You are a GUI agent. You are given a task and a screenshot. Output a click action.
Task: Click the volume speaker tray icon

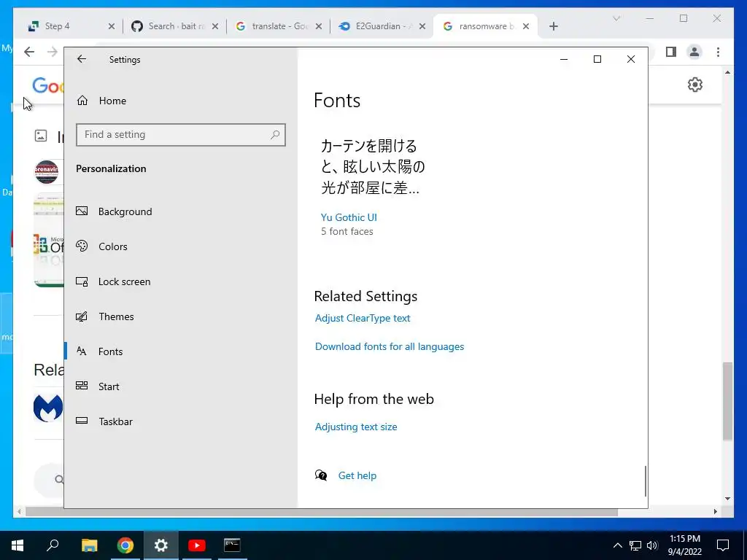pyautogui.click(x=652, y=545)
